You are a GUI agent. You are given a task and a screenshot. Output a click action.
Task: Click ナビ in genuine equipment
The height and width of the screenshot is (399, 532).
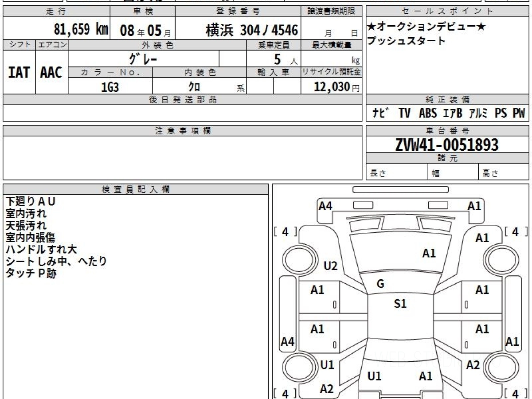[x=381, y=113]
